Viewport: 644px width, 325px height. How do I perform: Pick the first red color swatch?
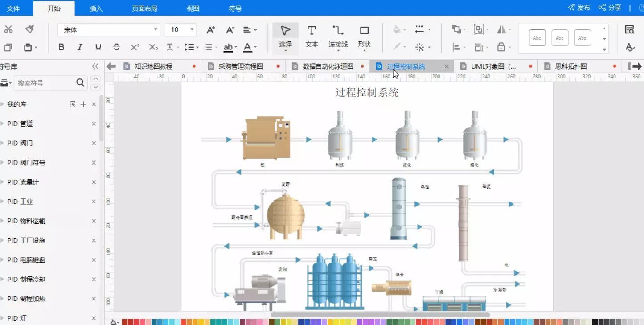coord(125,322)
